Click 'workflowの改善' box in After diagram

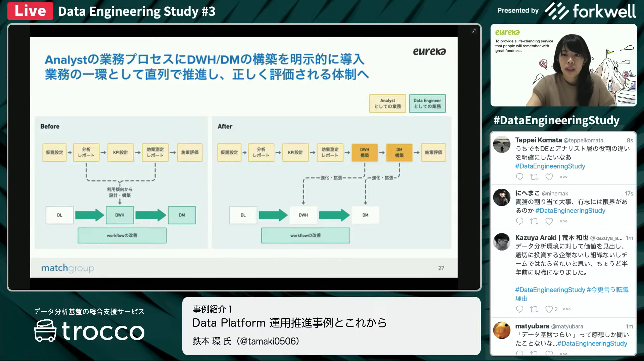pyautogui.click(x=306, y=235)
